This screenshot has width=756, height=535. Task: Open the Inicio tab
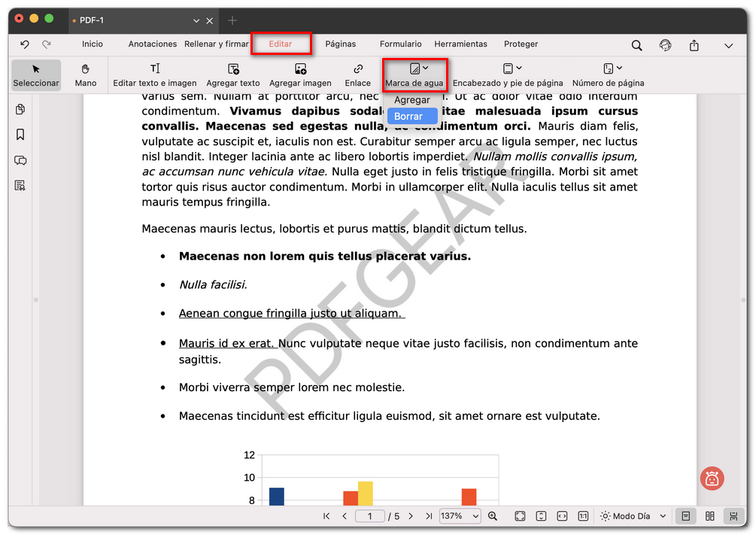[92, 44]
